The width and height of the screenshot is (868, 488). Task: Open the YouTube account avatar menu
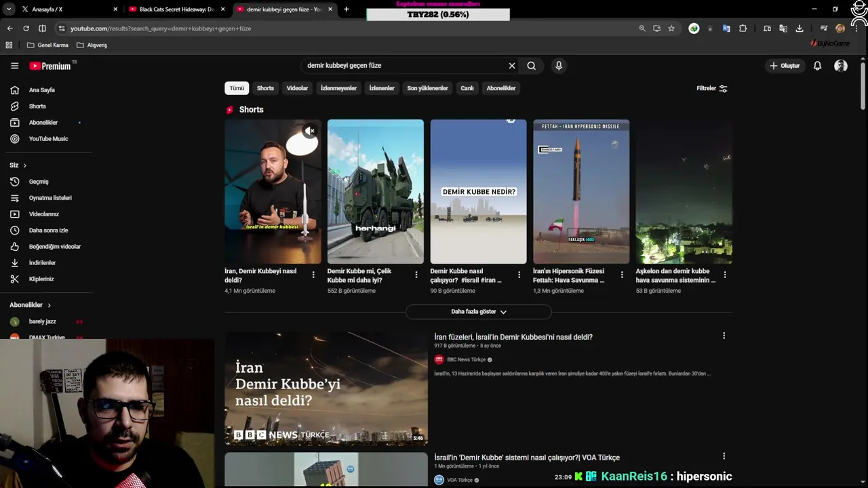[841, 66]
